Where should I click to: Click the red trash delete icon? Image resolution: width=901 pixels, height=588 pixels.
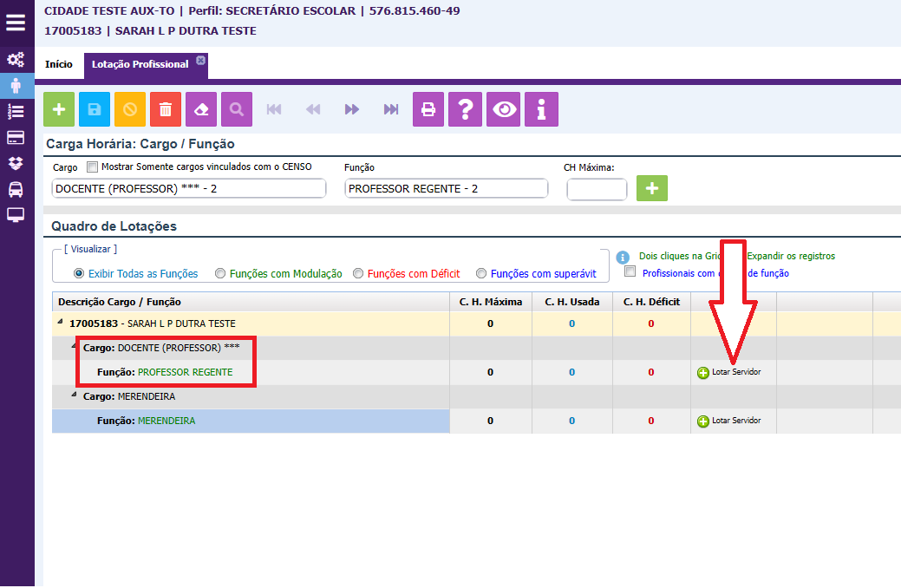point(166,109)
